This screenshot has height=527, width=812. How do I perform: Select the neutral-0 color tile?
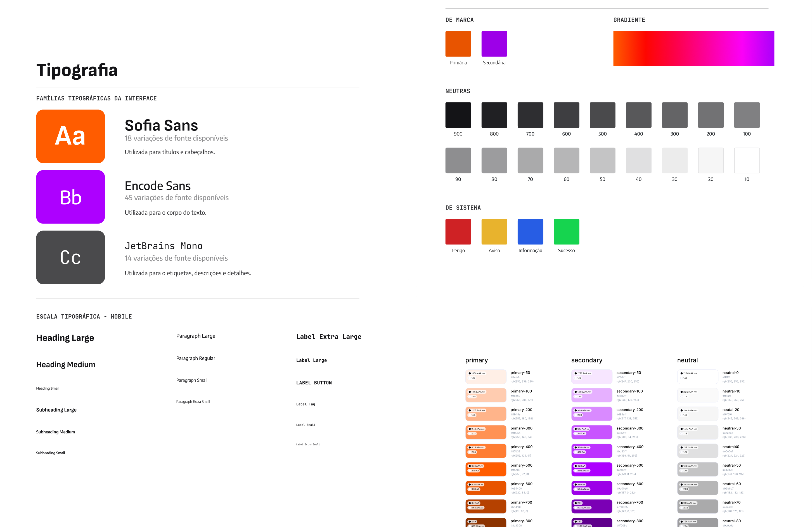coord(697,377)
